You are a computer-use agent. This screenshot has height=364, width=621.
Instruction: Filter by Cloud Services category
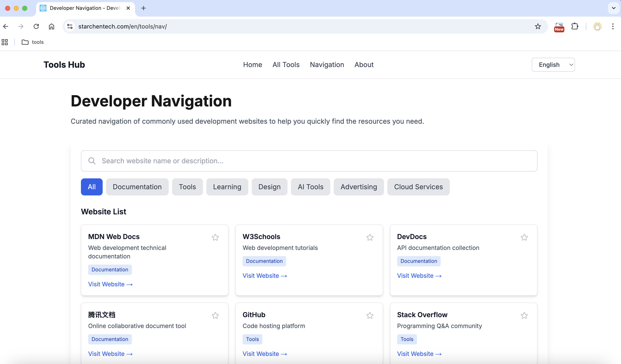pyautogui.click(x=418, y=187)
